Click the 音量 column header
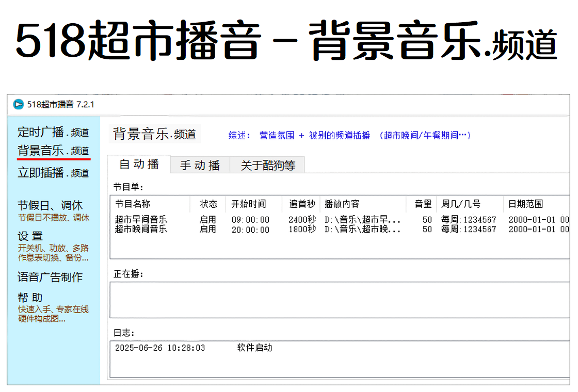 [x=423, y=204]
